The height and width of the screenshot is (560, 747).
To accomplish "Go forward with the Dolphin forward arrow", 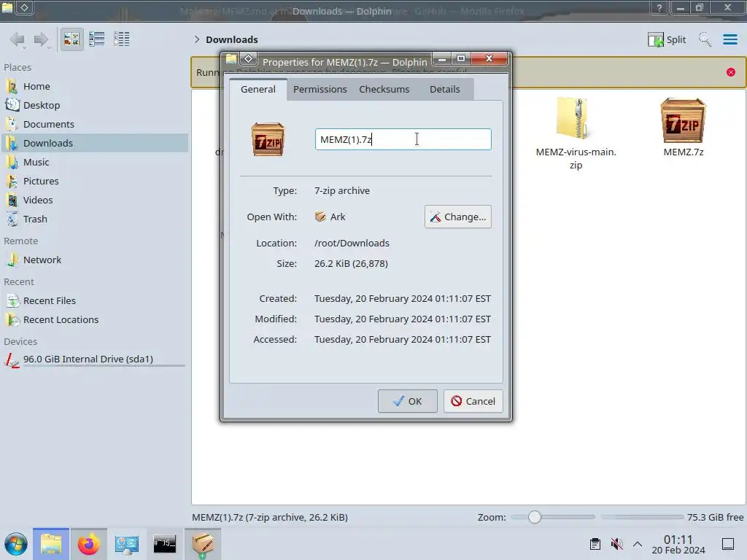I will point(42,39).
